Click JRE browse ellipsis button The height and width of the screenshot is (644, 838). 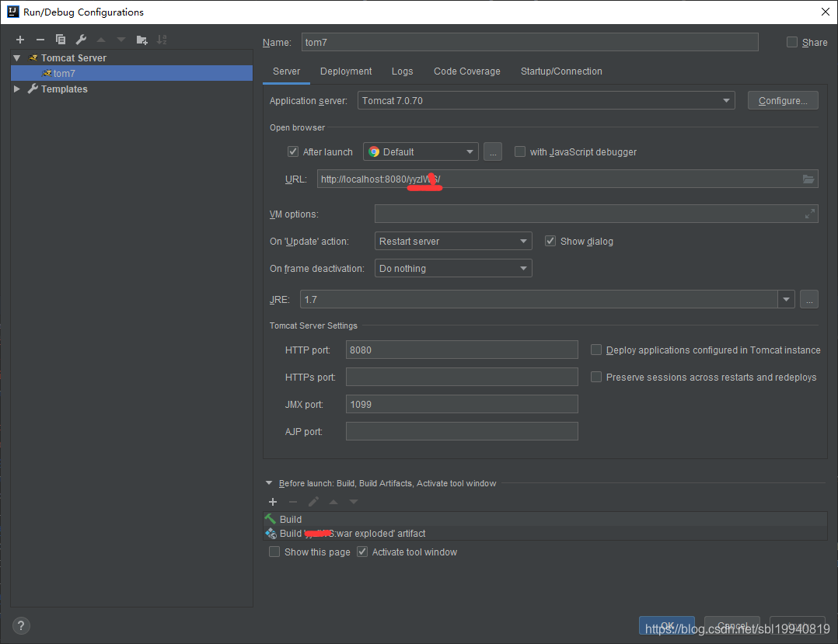(x=809, y=299)
